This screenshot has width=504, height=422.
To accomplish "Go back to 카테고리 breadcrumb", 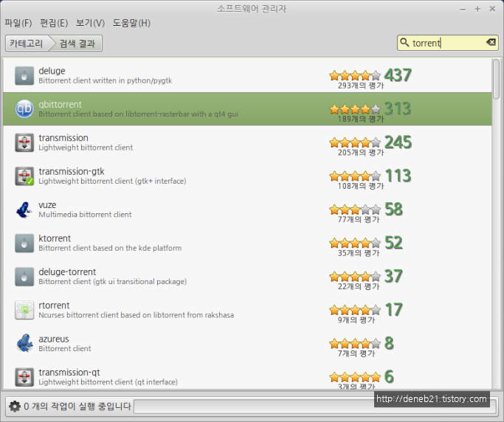I will click(27, 44).
